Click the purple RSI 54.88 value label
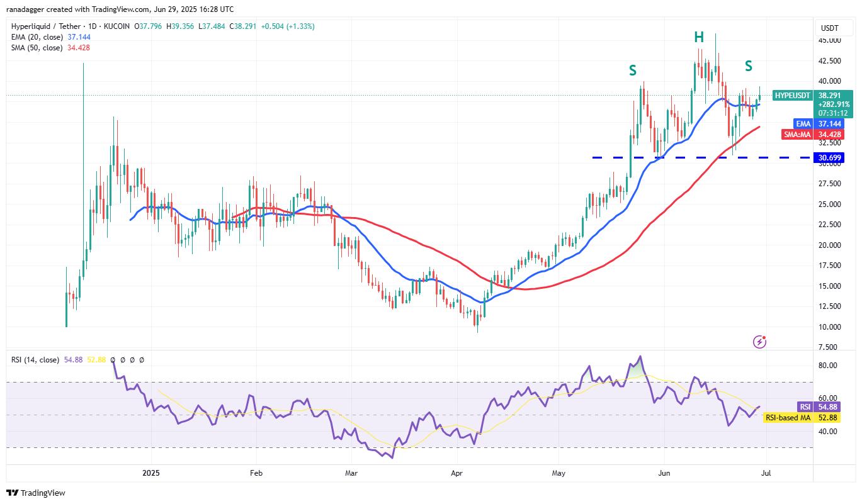862x504 pixels. (805, 407)
